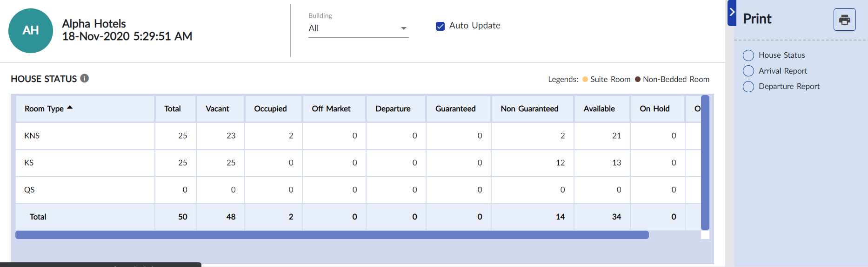Sort by Occupied column header
This screenshot has width=868, height=267.
click(x=270, y=109)
